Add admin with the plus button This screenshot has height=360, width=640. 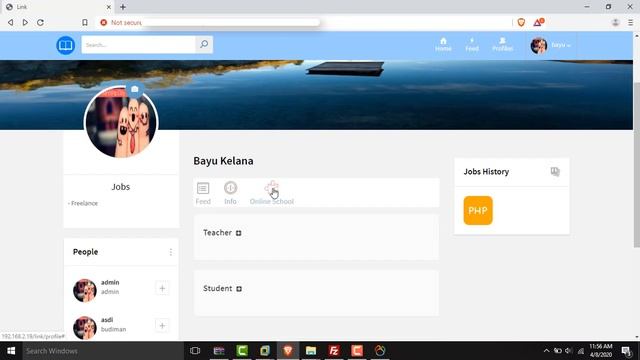pyautogui.click(x=162, y=289)
